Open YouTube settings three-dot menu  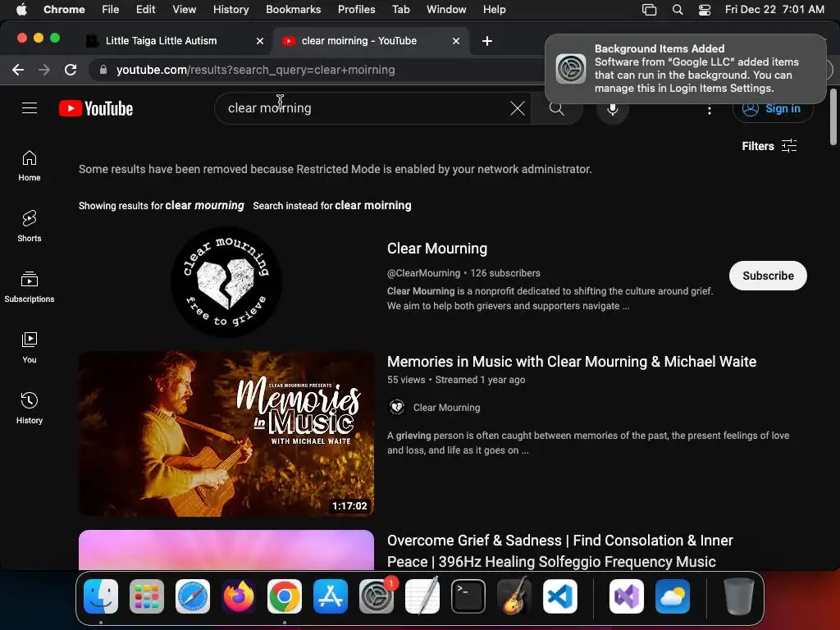[710, 109]
